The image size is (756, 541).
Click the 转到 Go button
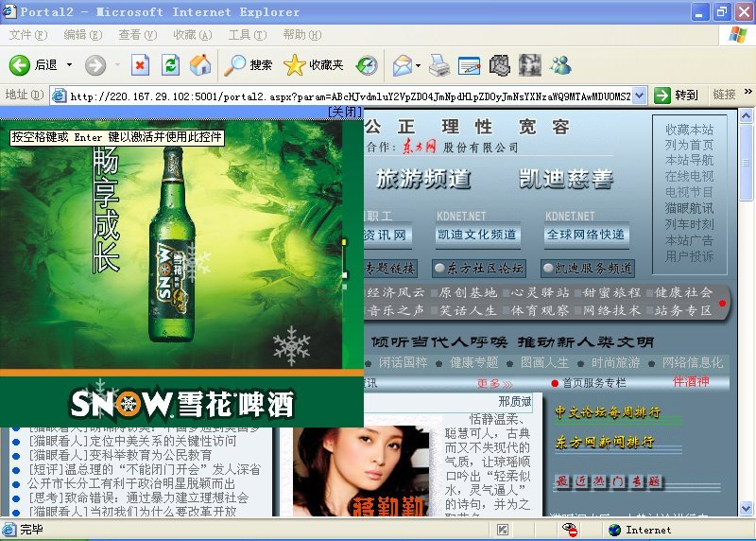[x=677, y=96]
